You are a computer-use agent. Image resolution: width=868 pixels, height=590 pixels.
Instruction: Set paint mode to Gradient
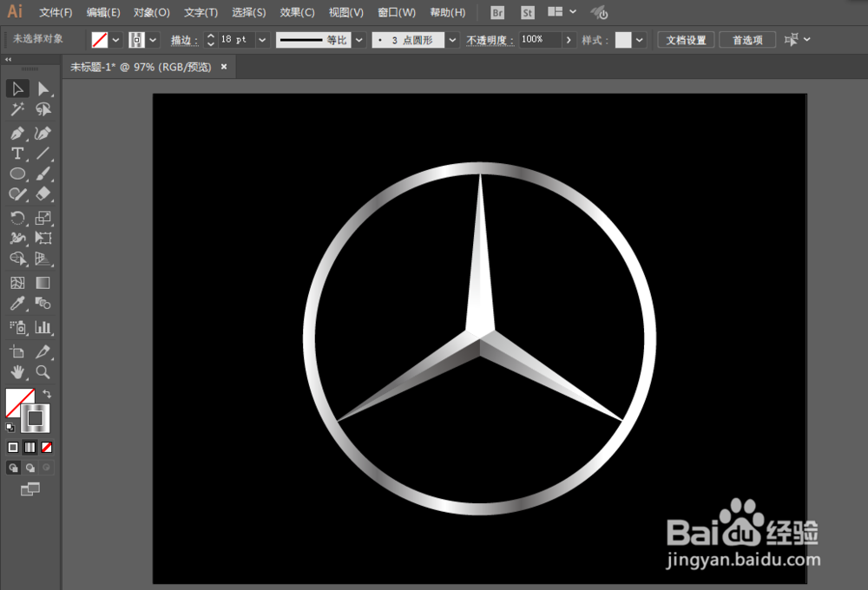pos(30,447)
